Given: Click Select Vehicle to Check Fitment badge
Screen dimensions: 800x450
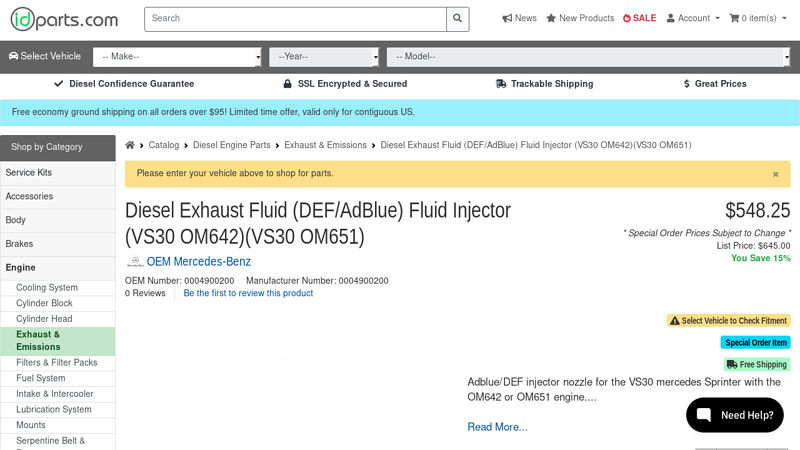Looking at the screenshot, I should (729, 321).
